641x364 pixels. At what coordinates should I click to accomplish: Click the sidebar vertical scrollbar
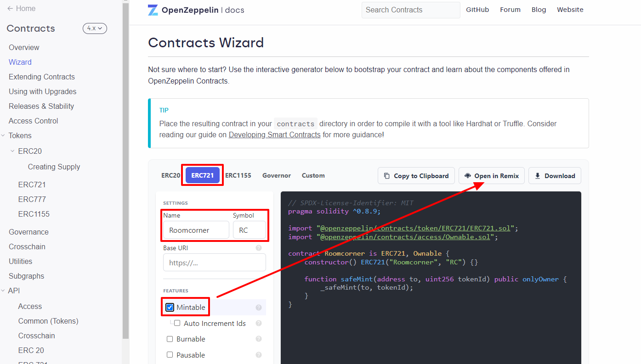(x=126, y=170)
